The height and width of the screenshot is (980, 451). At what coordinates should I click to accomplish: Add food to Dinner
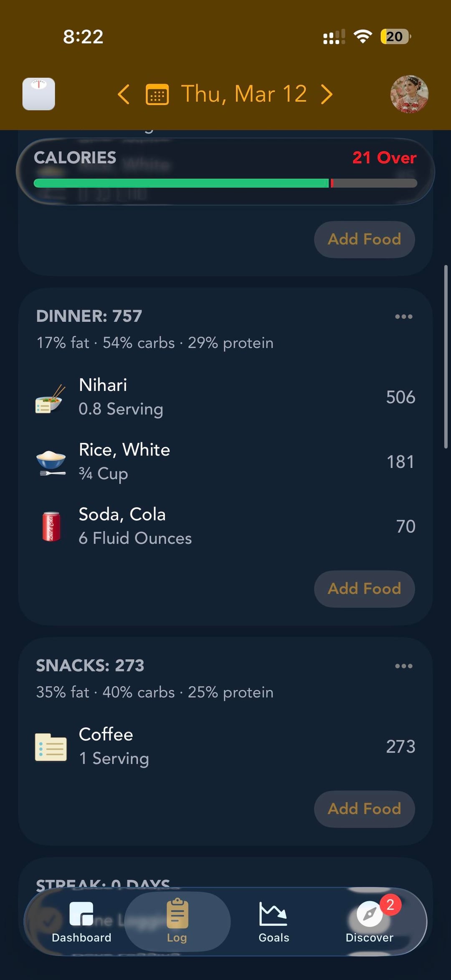pyautogui.click(x=364, y=589)
